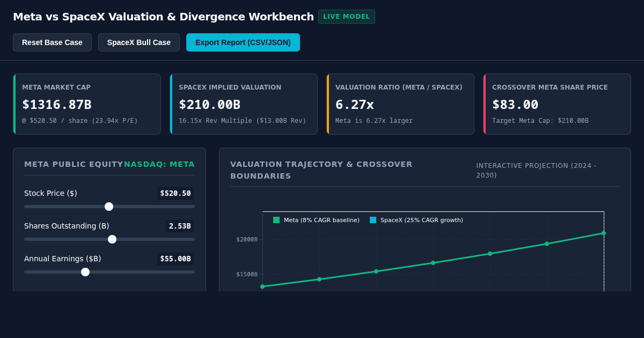Toggle the Meta series green legend swatch
This screenshot has width=644, height=338.
[x=276, y=220]
